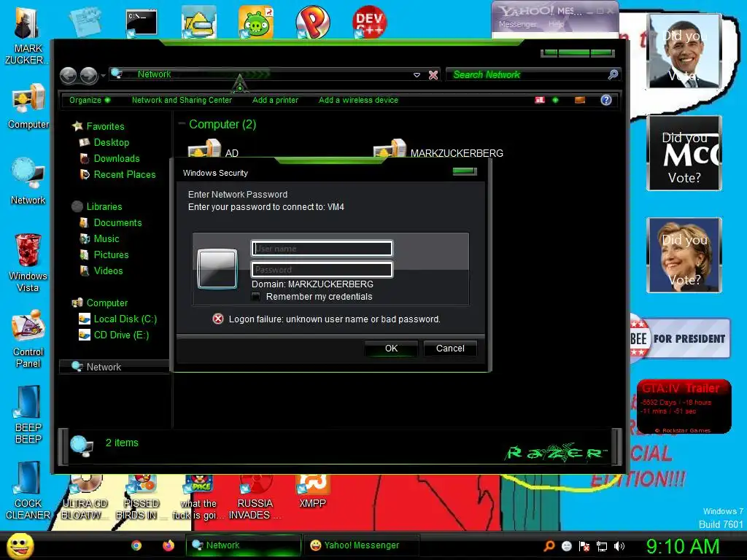Expand the address bar history dropdown
Viewport: 747px width, 560px height.
pos(417,75)
